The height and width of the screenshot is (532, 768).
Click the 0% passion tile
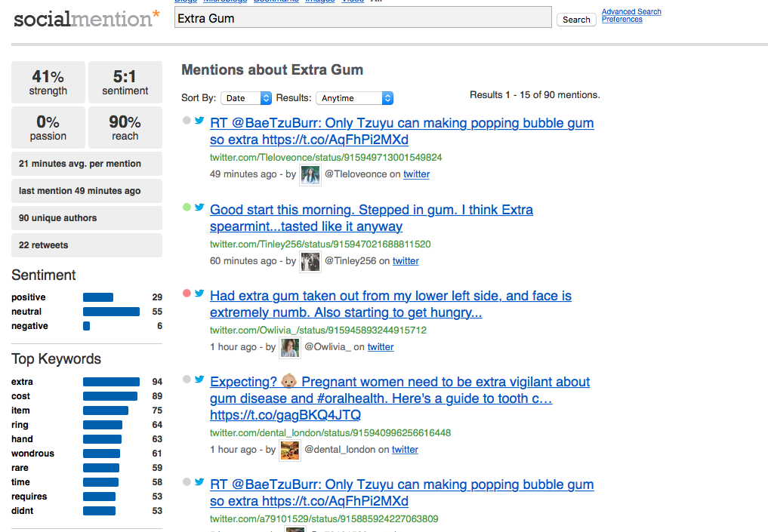48,128
